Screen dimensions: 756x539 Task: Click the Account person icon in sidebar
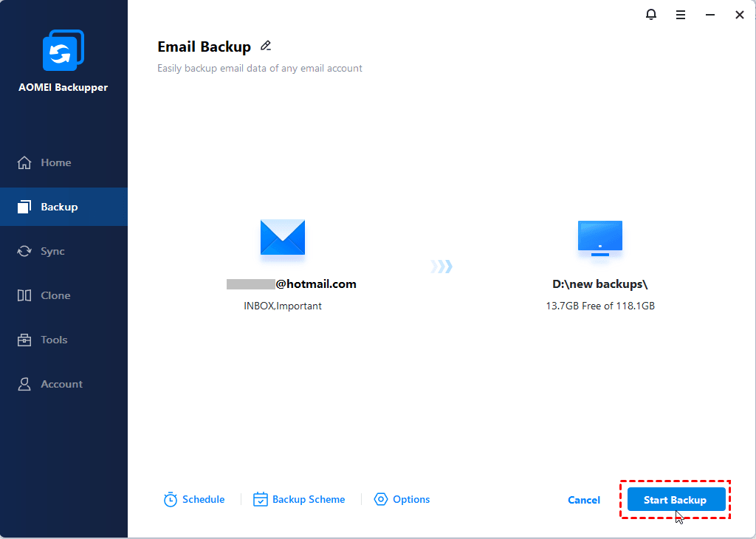tap(24, 384)
